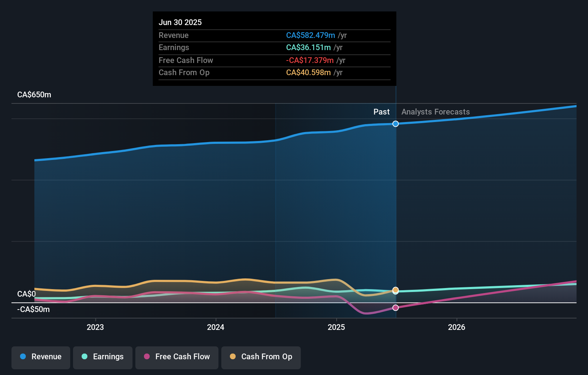Image resolution: width=588 pixels, height=375 pixels.
Task: Select the blue Revenue legend dot
Action: 23,357
